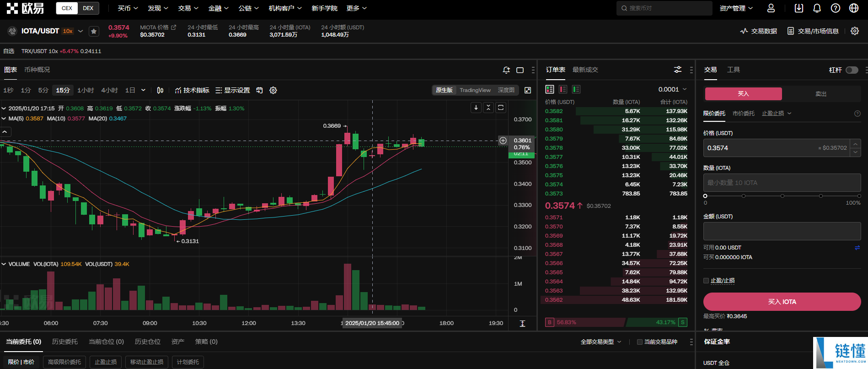Expand more time intervals chevron
The height and width of the screenshot is (369, 868).
143,90
